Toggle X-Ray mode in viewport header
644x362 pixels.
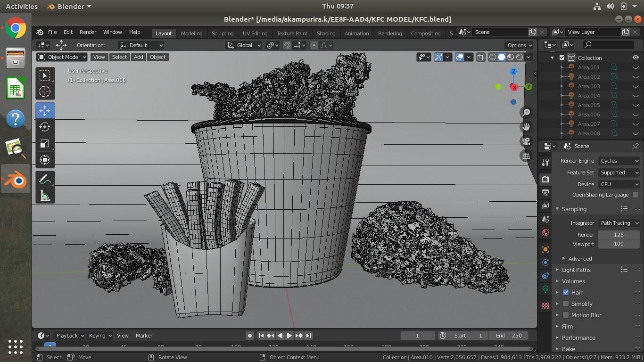click(x=480, y=57)
